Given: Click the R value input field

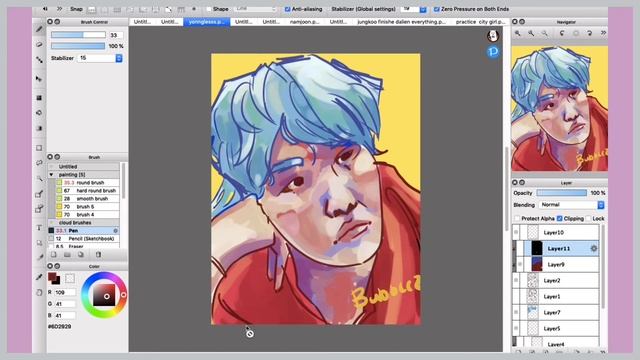Looking at the screenshot, I should [64, 292].
